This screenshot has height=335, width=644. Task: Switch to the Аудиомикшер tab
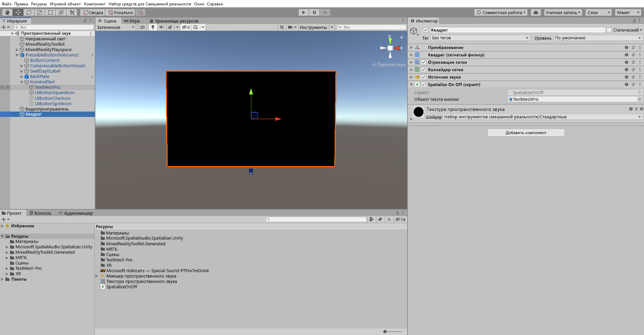(76, 213)
